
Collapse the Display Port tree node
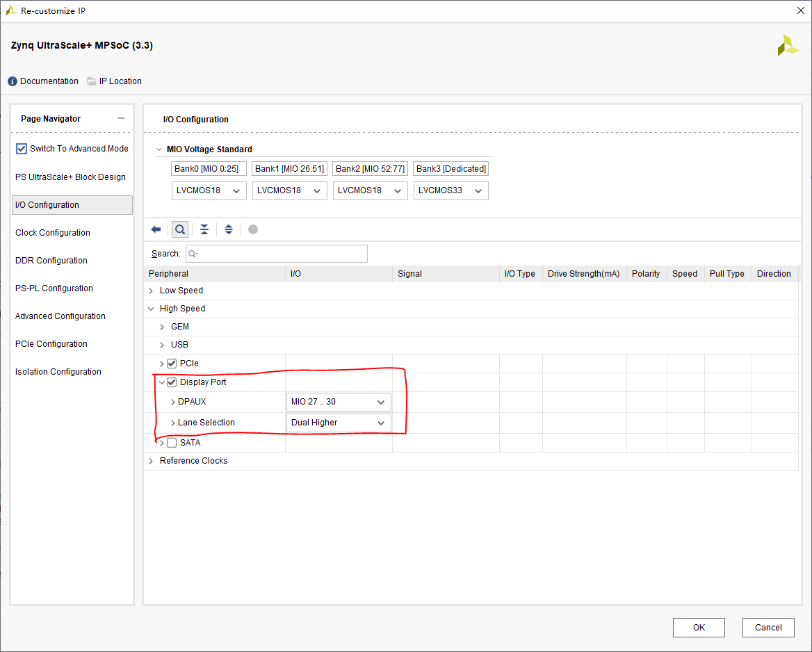161,382
